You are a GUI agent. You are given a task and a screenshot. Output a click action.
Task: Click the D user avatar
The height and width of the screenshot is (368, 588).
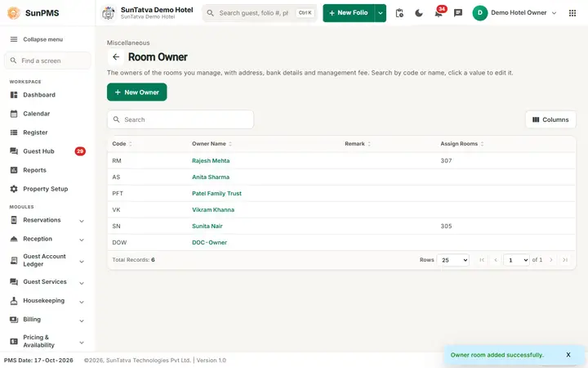tap(479, 13)
